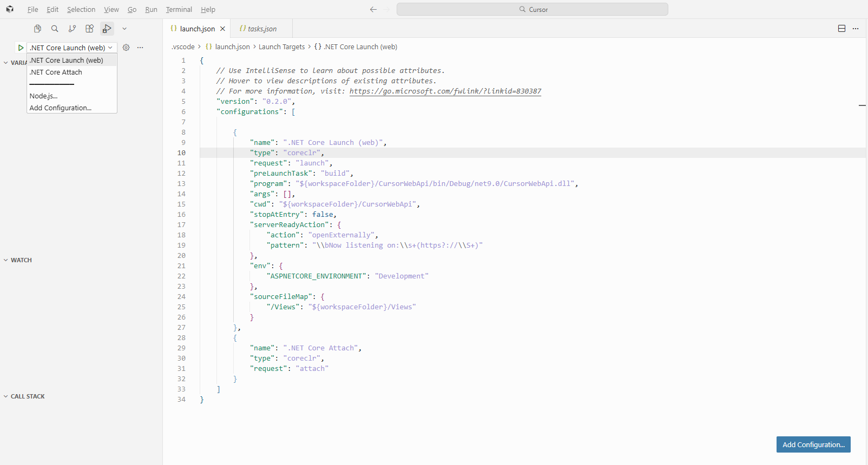Click the blue Add Configuration... button
Screen dimensions: 868x465
813,444
